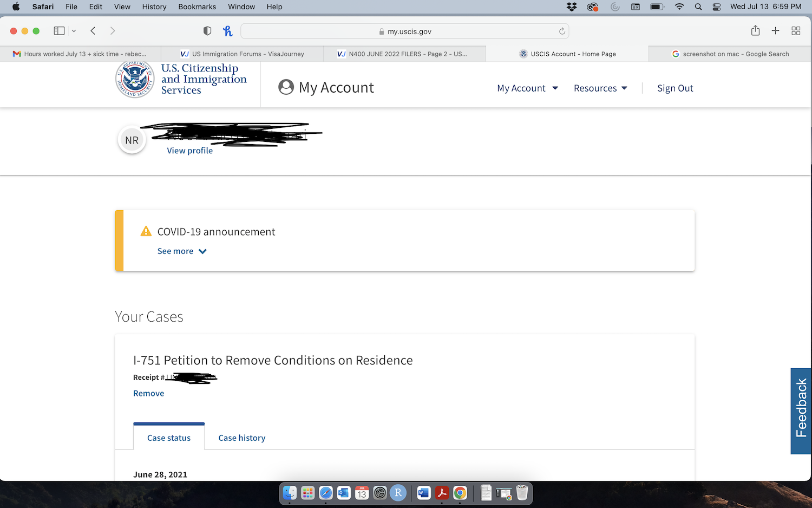Screen dimensions: 812x508
Task: Open the Apple menu
Action: coord(16,6)
